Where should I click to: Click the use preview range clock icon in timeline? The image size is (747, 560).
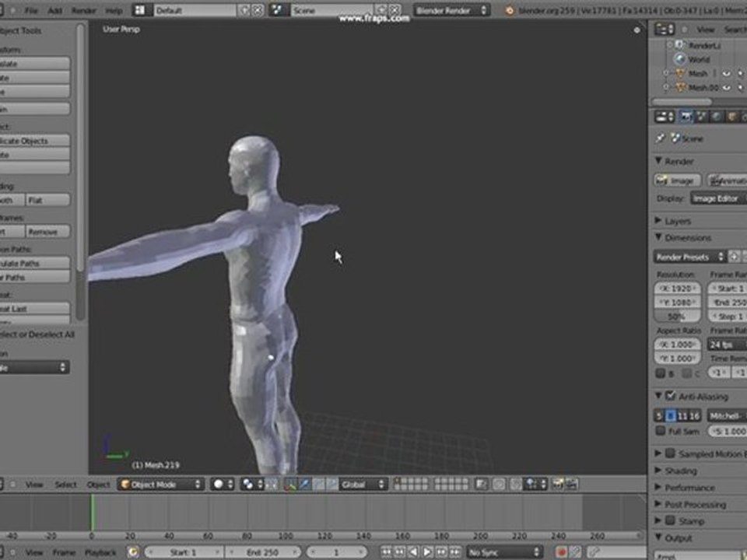(133, 552)
